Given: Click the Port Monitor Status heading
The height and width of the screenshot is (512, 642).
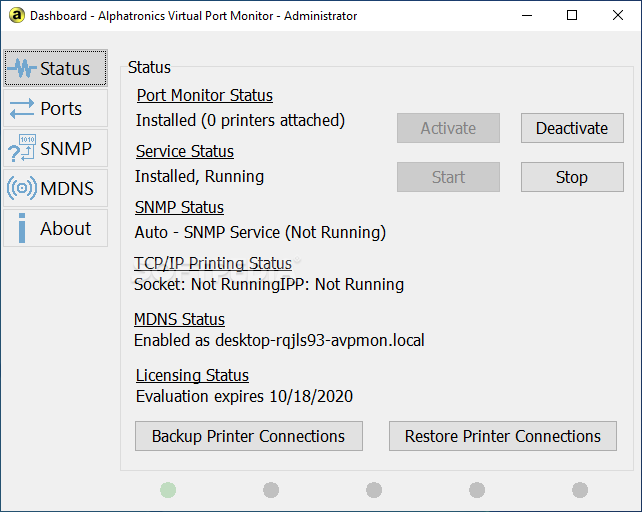Looking at the screenshot, I should click(x=205, y=95).
